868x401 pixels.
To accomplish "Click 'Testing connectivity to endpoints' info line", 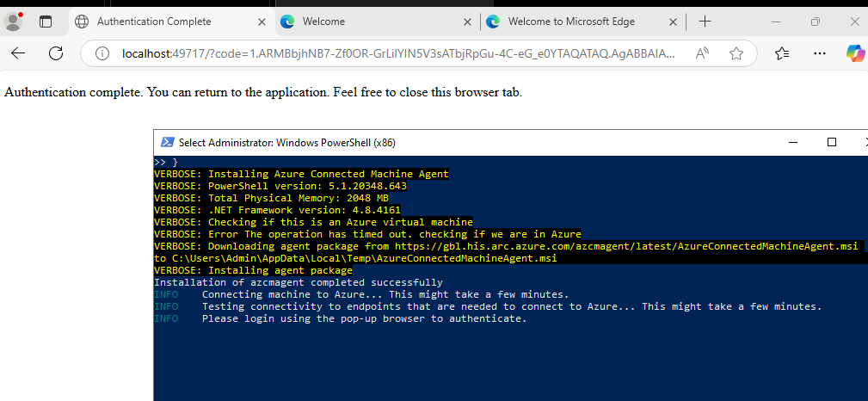I will point(489,306).
